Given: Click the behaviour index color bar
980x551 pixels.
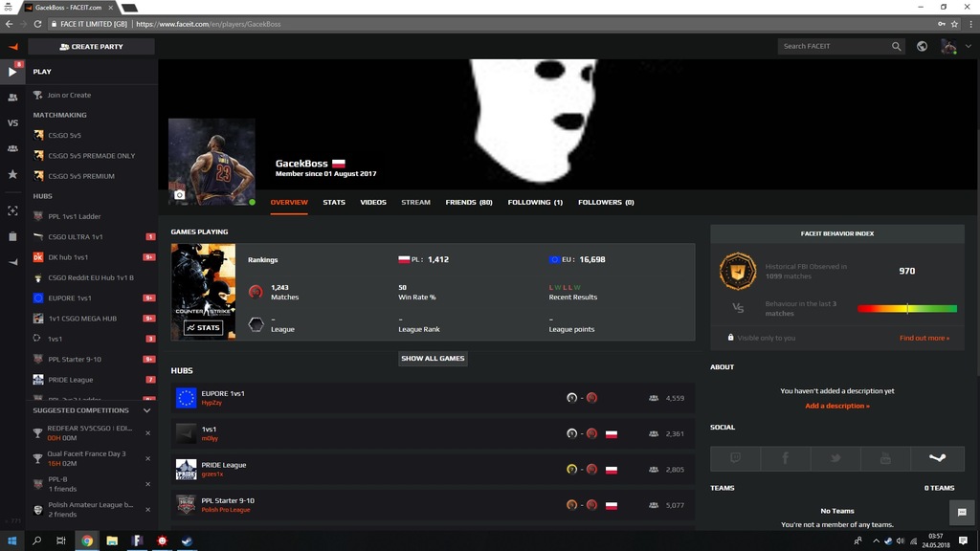Looking at the screenshot, I should click(907, 309).
